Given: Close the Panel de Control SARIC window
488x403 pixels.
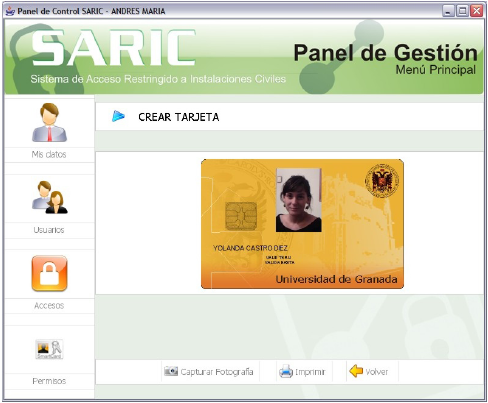Looking at the screenshot, I should [477, 11].
